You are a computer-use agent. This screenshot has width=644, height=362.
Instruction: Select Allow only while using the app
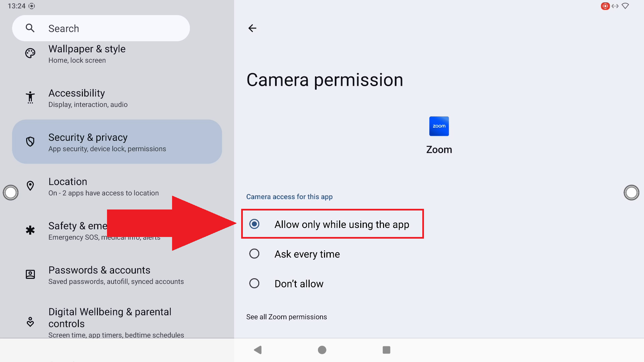click(332, 224)
